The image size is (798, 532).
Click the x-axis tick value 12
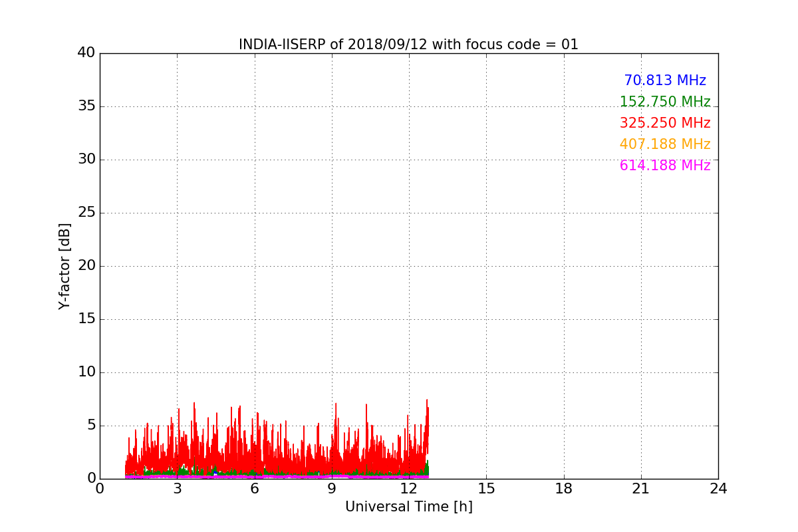409,489
